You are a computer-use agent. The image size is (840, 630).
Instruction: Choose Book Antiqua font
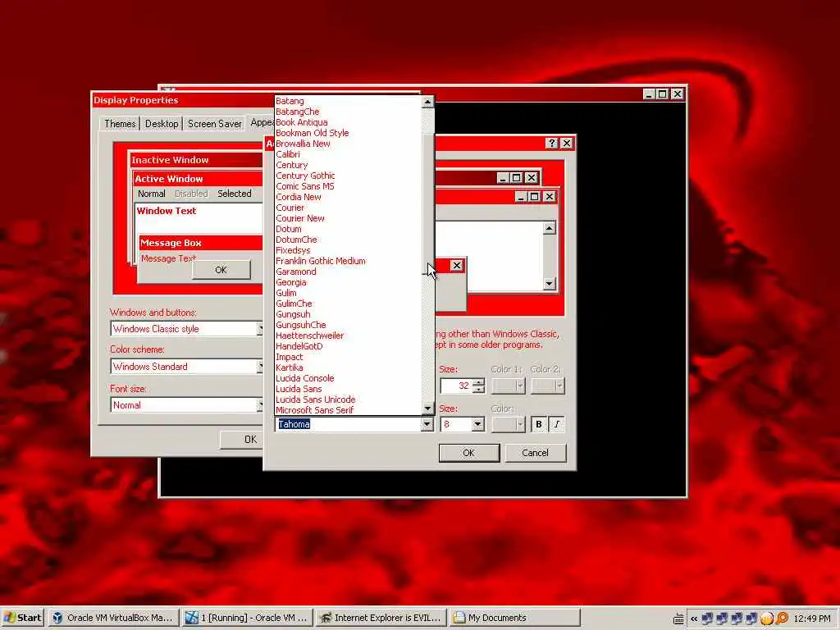(302, 122)
